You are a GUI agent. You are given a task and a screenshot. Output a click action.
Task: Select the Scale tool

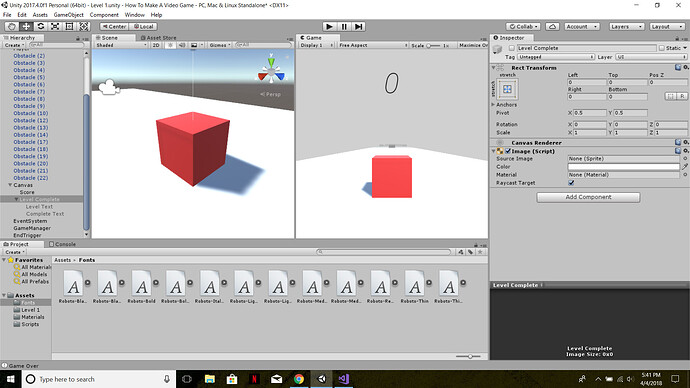click(55, 26)
